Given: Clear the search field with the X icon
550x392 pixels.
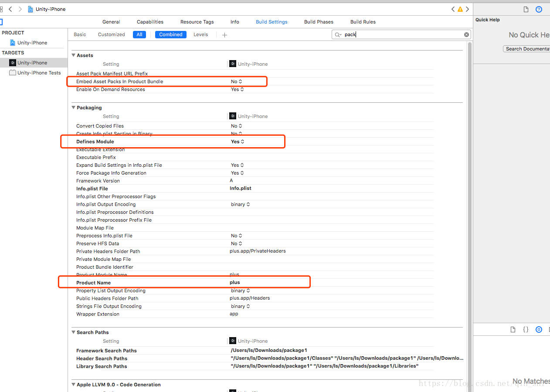Looking at the screenshot, I should [466, 34].
